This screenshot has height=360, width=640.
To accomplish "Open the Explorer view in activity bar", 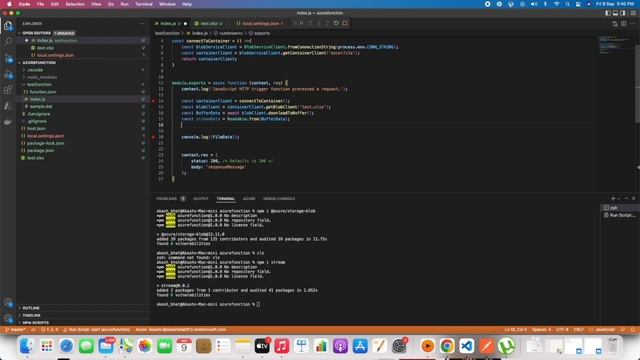I will pyautogui.click(x=8, y=26).
